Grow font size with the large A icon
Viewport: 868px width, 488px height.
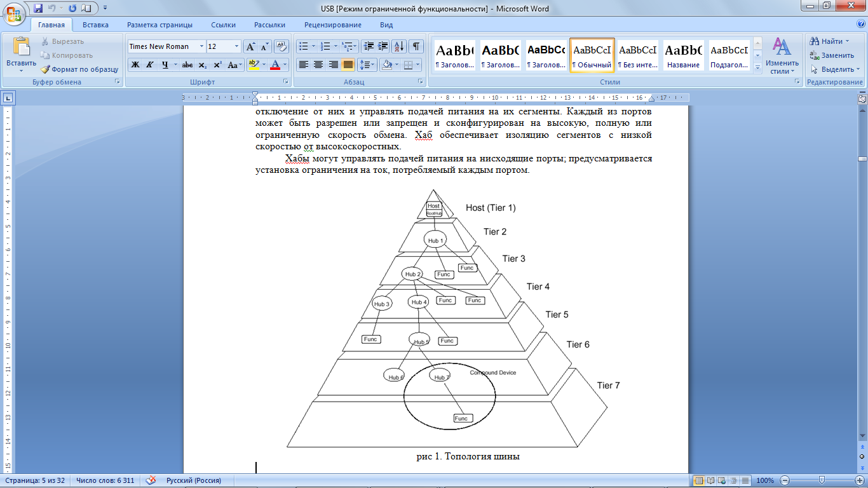pos(251,46)
